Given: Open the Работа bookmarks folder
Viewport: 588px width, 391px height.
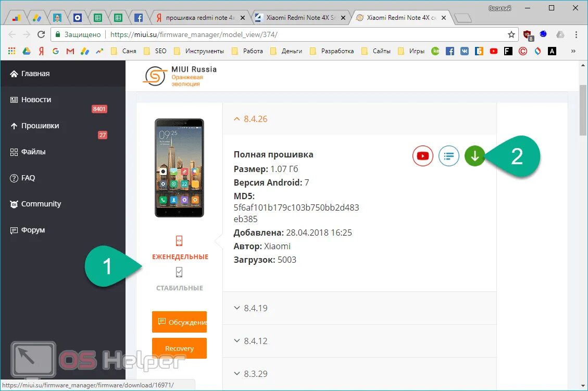Looking at the screenshot, I should coord(247,51).
